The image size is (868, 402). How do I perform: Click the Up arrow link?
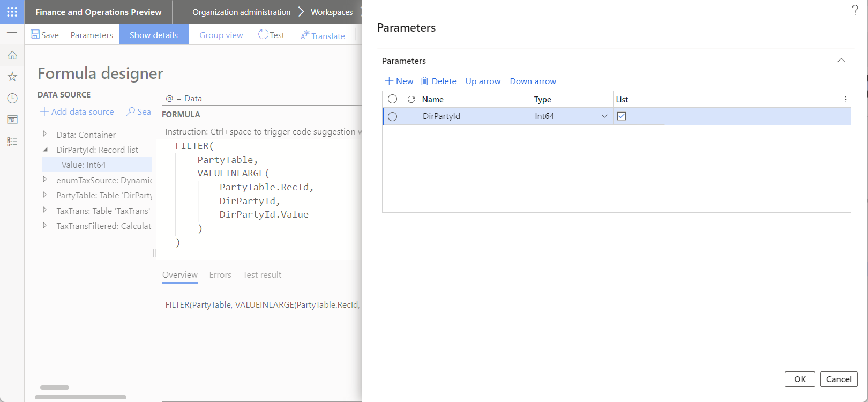point(483,81)
